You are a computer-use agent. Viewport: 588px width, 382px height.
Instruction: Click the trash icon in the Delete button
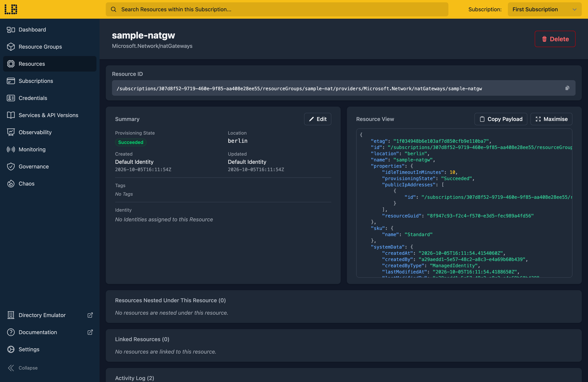pyautogui.click(x=544, y=39)
